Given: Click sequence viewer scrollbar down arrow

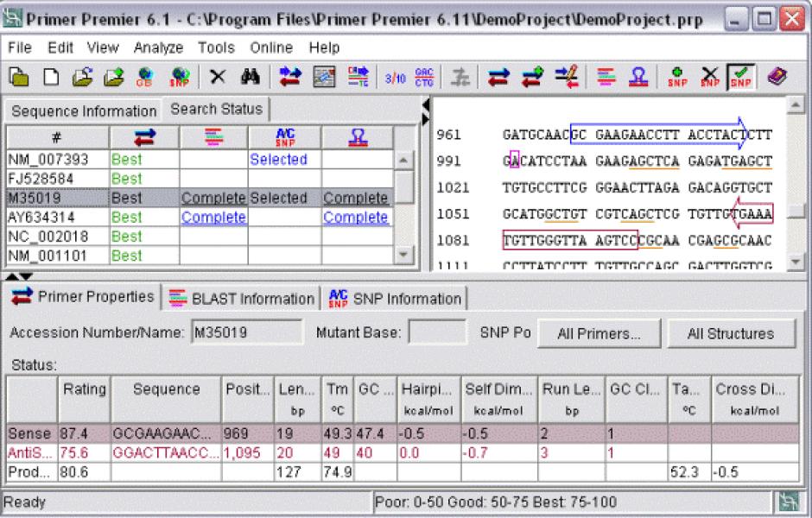Looking at the screenshot, I should coord(796,262).
